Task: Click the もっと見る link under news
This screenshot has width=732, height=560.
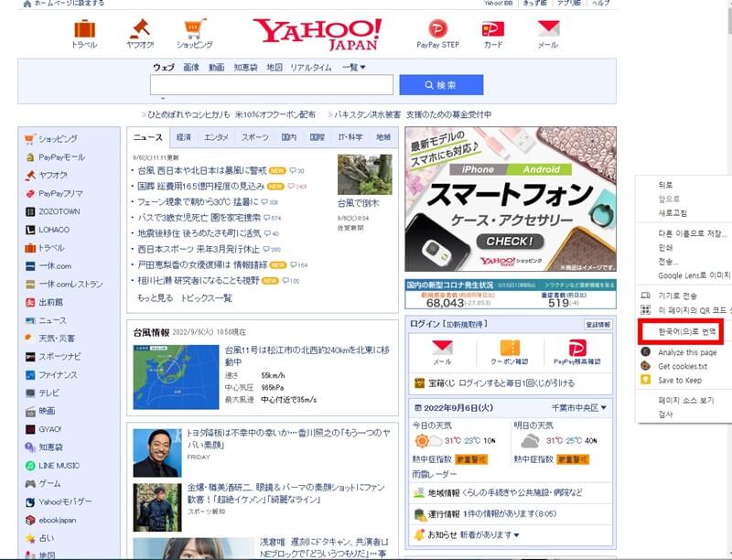Action: 155,297
